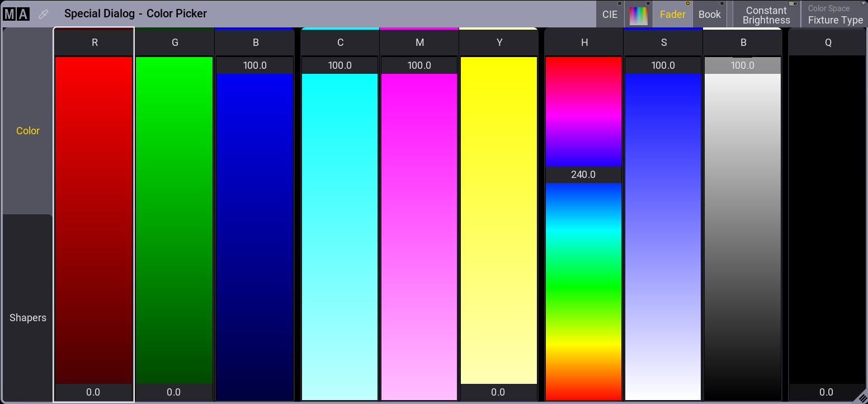Viewport: 868px width, 404px height.
Task: Click the MA logo icon
Action: (x=16, y=14)
